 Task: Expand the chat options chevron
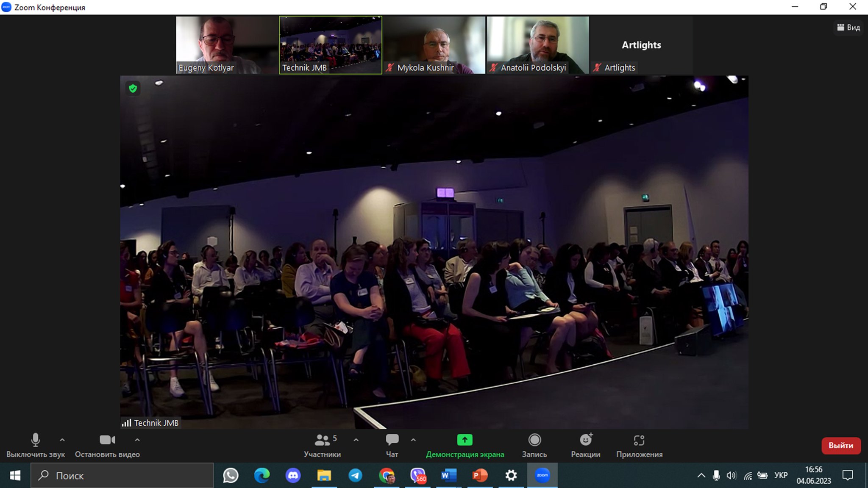413,440
